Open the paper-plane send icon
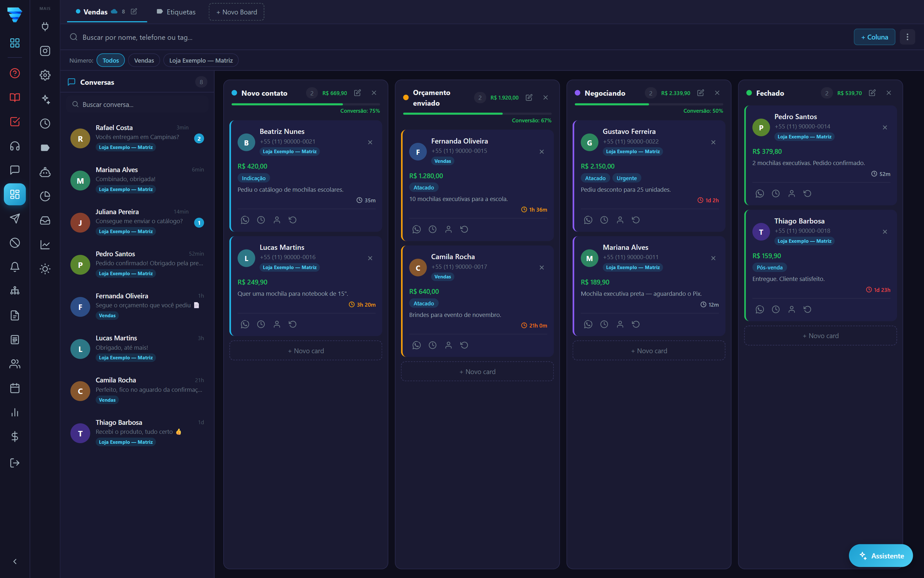This screenshot has width=924, height=578. [15, 218]
